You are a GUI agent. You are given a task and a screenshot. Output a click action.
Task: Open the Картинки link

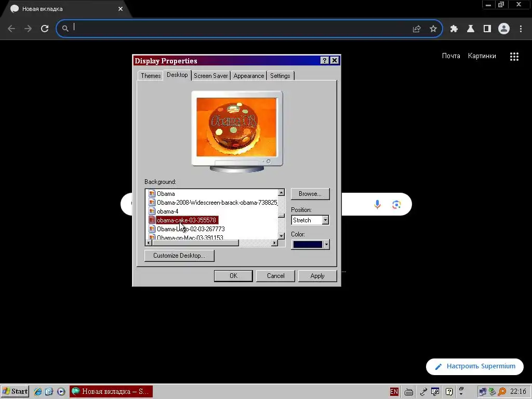482,56
